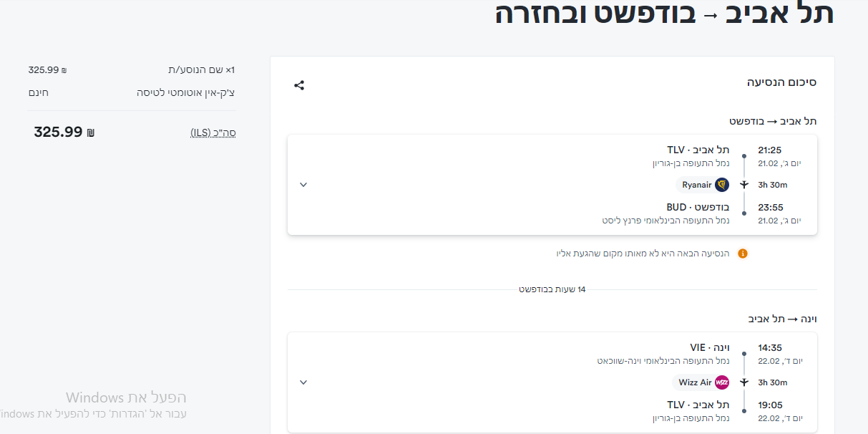
Task: Click the airplane icon on Ryanair flight
Action: pos(744,185)
